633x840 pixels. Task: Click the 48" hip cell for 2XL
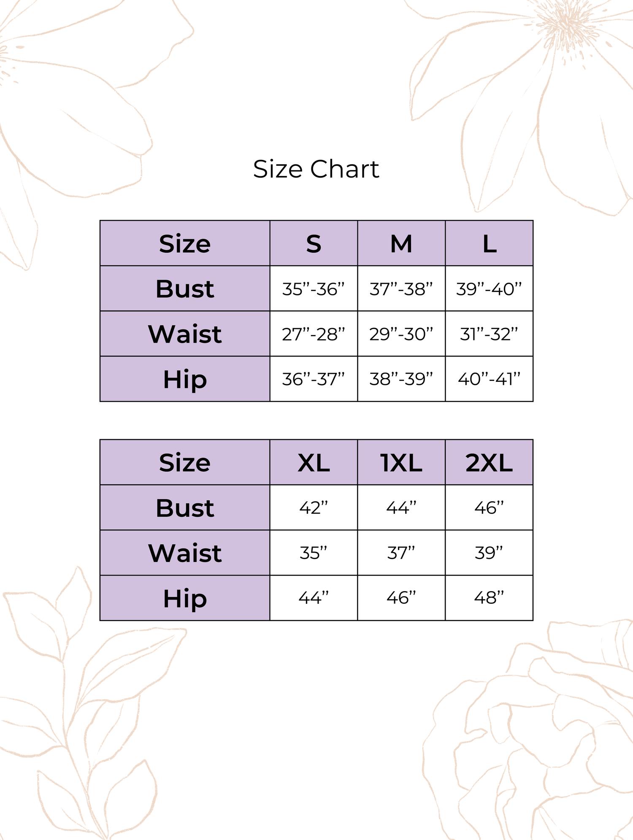pos(489,598)
